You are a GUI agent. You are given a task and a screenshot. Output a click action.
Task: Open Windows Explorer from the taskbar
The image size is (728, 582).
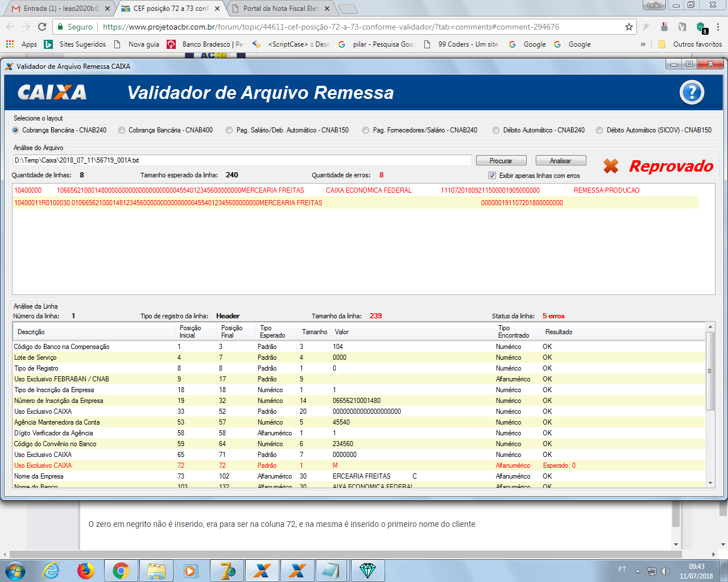click(x=156, y=570)
